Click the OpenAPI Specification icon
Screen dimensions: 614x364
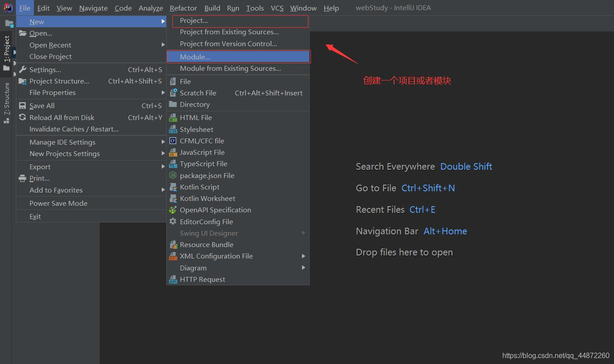(173, 210)
